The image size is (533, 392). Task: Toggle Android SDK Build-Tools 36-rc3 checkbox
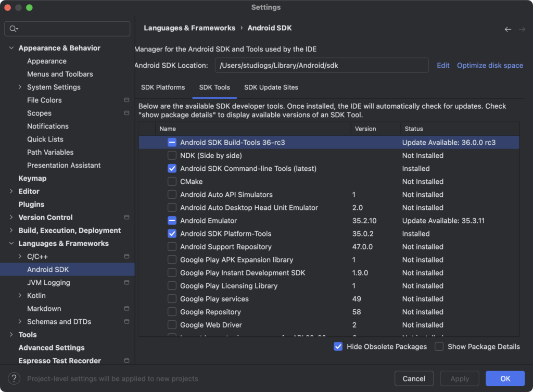[172, 143]
